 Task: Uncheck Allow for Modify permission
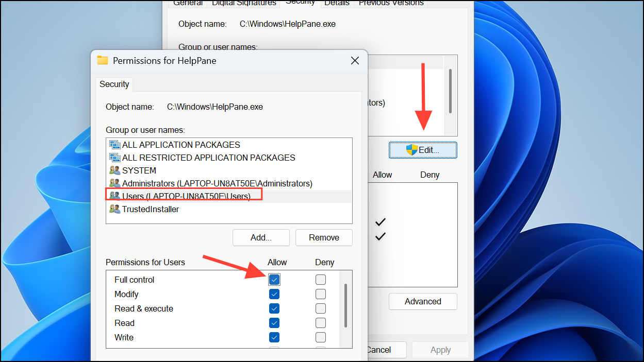point(274,294)
